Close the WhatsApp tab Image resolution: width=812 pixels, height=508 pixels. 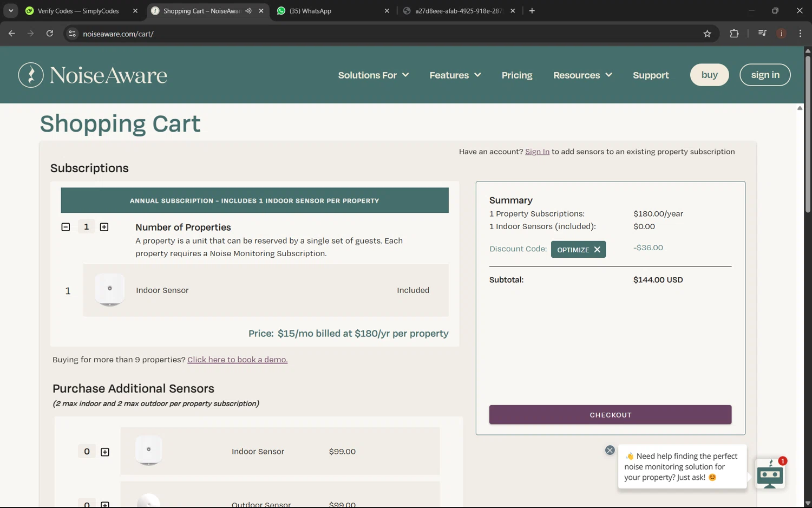pyautogui.click(x=387, y=11)
